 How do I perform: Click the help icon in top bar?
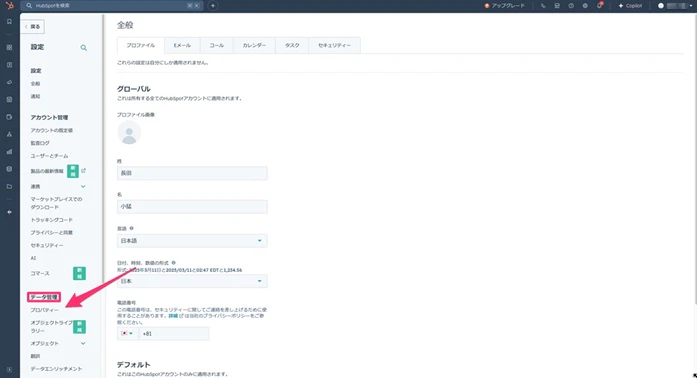[571, 6]
